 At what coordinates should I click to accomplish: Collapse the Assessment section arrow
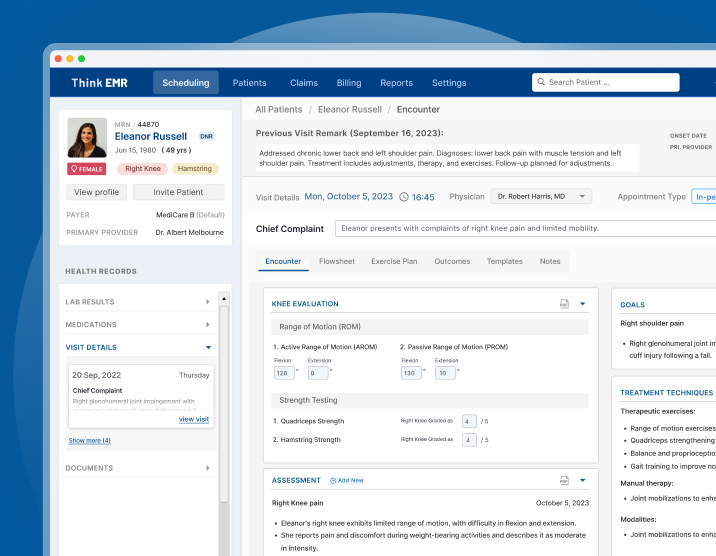click(x=583, y=480)
